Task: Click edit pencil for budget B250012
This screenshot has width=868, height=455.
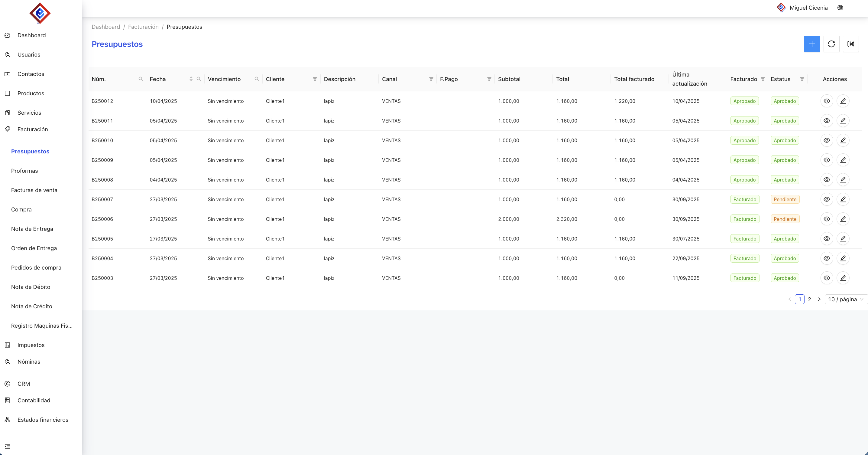Action: (x=843, y=101)
